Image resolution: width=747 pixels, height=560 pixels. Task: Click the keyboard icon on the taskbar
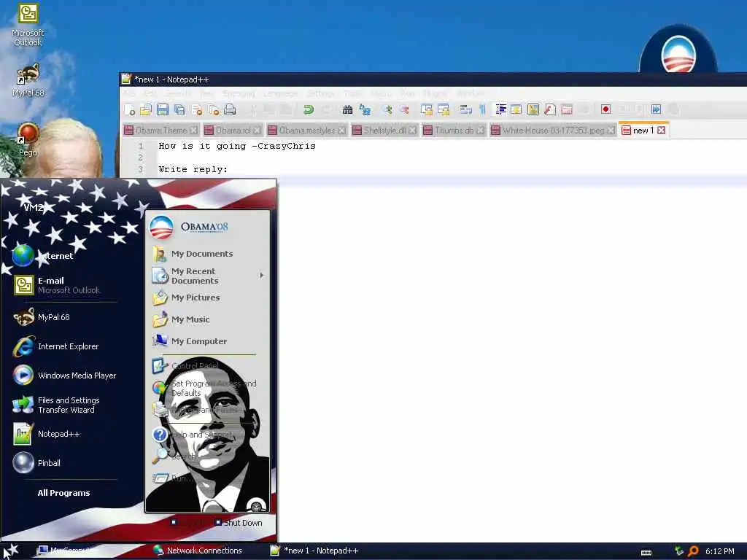click(x=646, y=553)
